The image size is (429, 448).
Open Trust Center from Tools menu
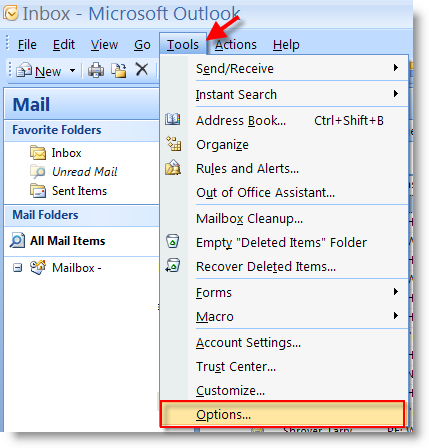[x=284, y=366]
